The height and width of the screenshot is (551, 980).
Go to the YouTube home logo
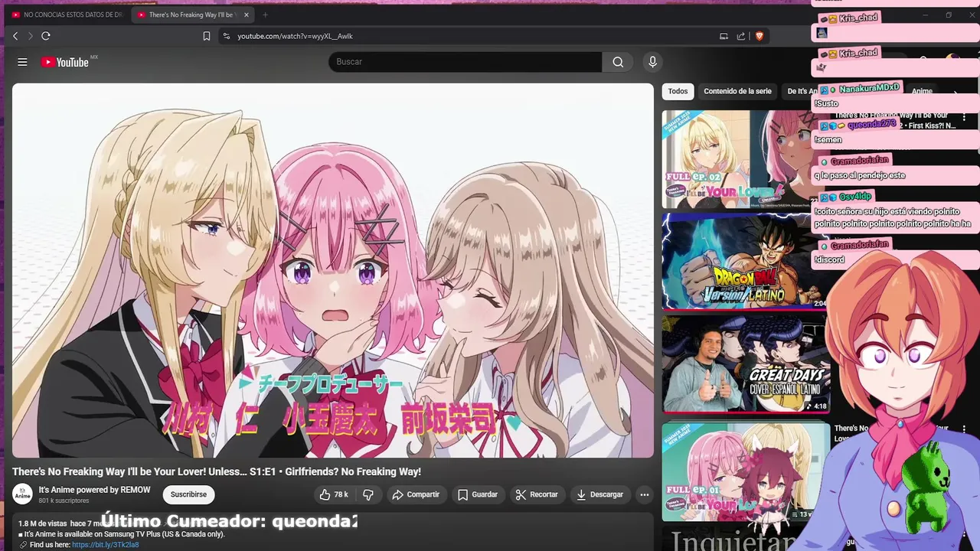pyautogui.click(x=65, y=62)
